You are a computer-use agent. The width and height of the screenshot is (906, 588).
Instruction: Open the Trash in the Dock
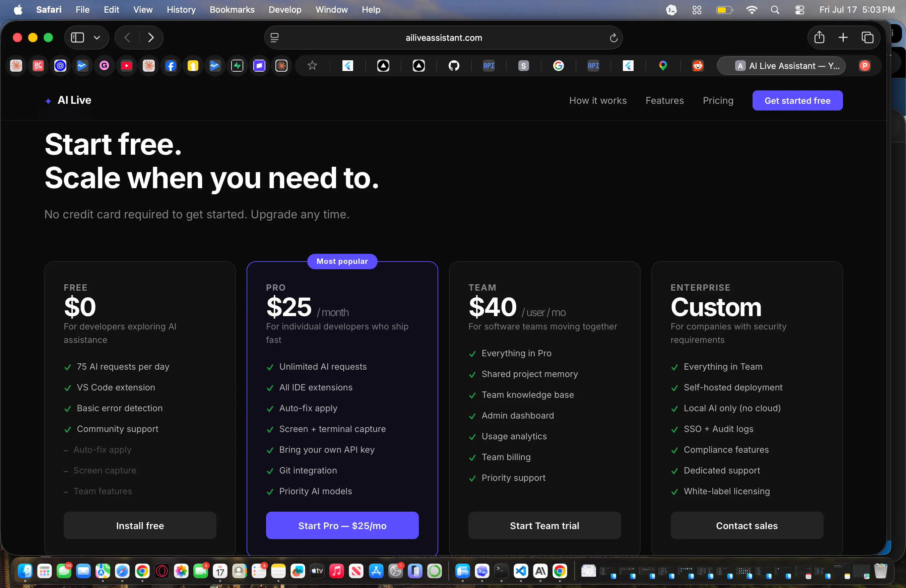click(881, 571)
